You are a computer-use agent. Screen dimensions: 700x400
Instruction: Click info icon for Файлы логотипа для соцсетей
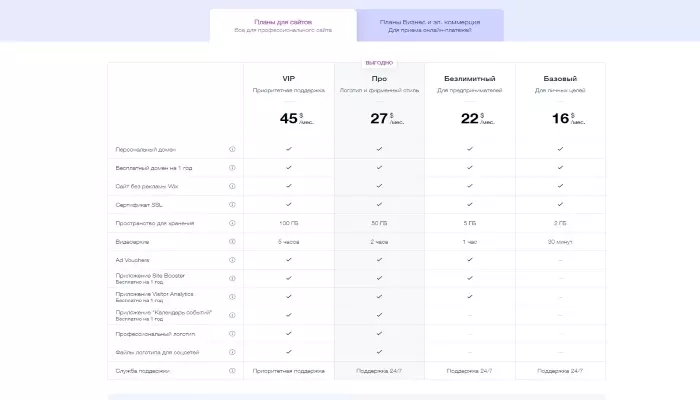pos(232,352)
